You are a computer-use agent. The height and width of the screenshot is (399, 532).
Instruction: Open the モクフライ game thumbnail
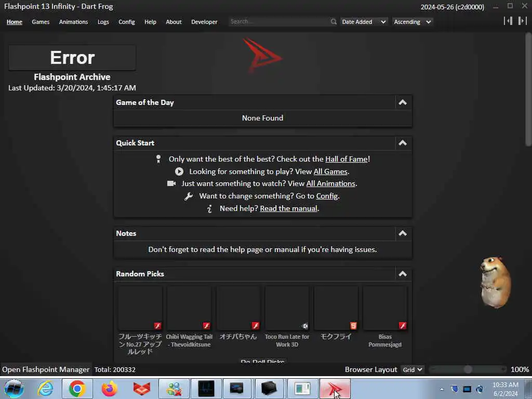(336, 308)
